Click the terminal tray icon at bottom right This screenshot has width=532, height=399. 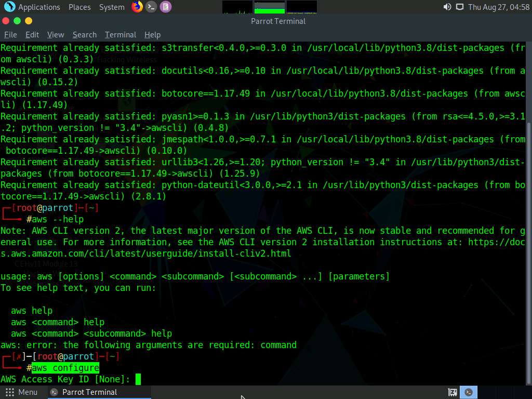pyautogui.click(x=468, y=392)
